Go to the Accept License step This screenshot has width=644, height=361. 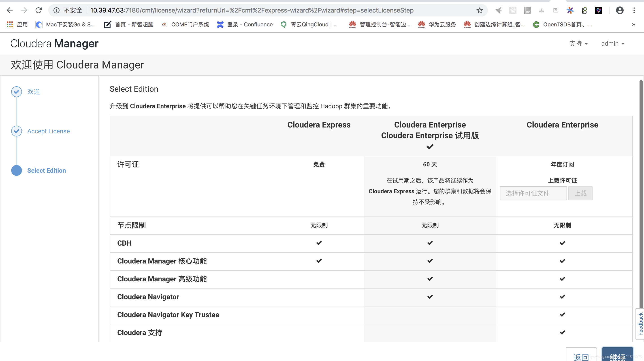click(49, 131)
